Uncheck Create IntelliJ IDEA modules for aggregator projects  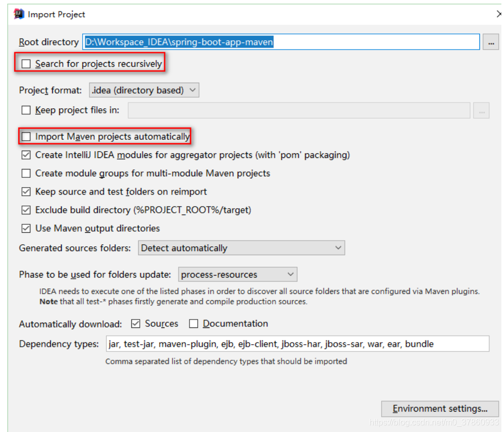coord(26,155)
